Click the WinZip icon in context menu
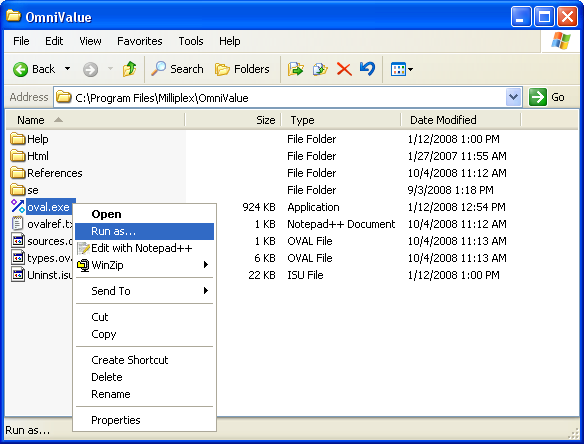This screenshot has width=584, height=444. point(83,265)
